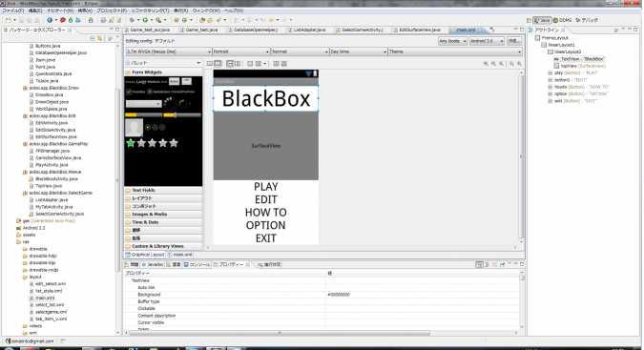Expand the Time & Date palette category
The image size is (644, 350).
click(x=163, y=222)
